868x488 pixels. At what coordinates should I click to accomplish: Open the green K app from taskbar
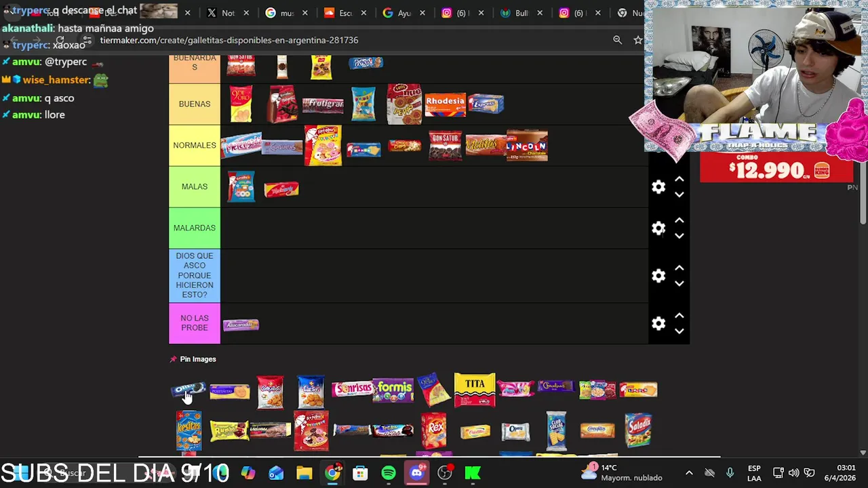[x=473, y=473]
